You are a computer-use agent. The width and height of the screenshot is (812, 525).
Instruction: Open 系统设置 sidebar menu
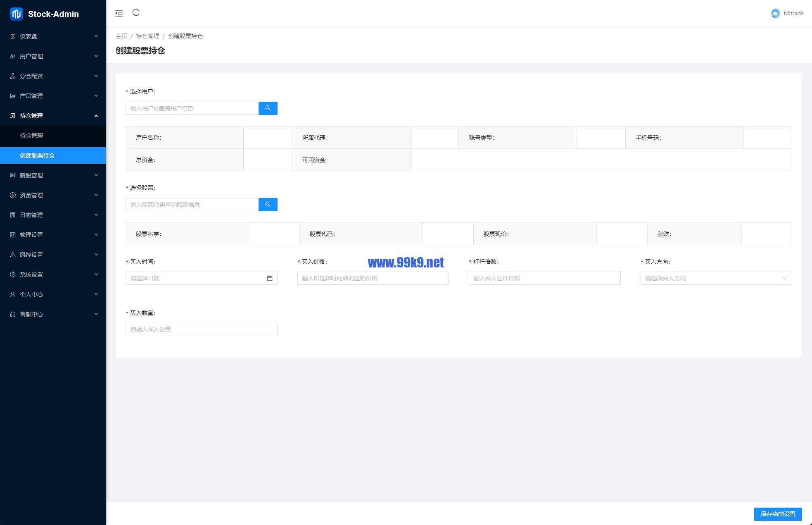[x=53, y=274]
